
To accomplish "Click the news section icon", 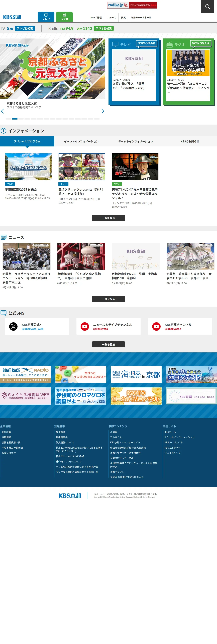I will tap(4, 237).
